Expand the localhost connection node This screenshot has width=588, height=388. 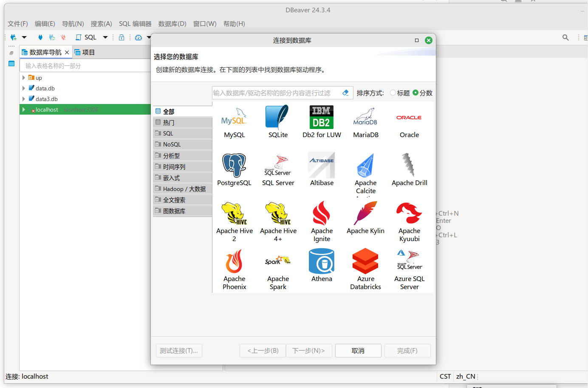point(24,110)
